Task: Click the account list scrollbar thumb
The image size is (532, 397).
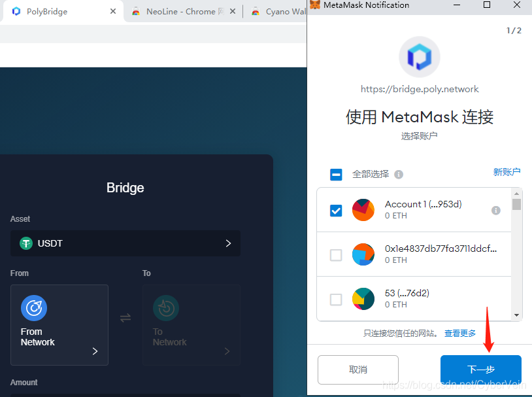Action: pos(516,205)
